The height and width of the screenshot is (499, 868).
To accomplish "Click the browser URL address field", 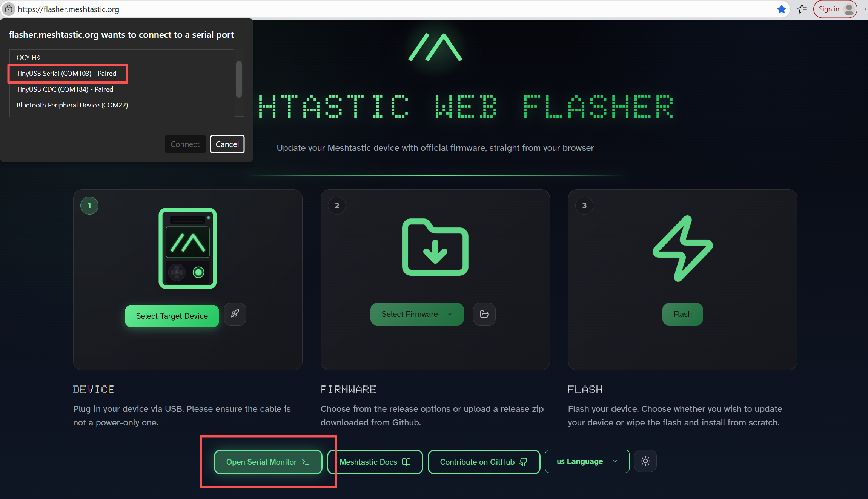I will 377,9.
